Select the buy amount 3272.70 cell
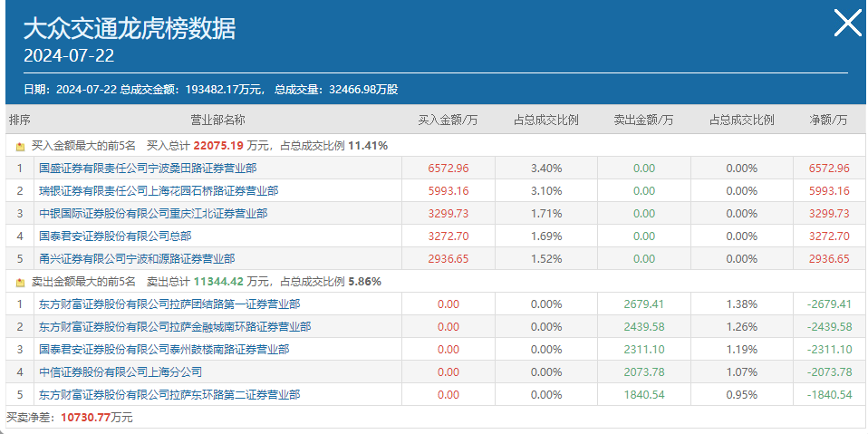Viewport: 868px width, 434px height. coord(448,236)
